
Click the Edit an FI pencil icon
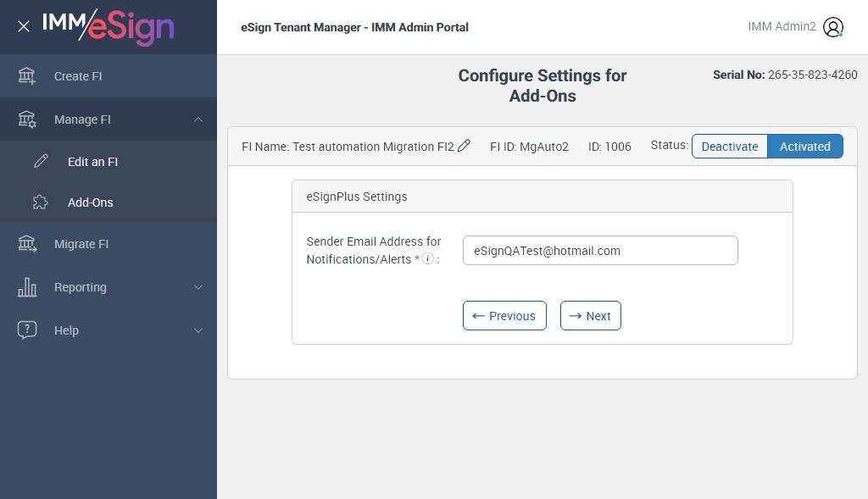coord(41,162)
